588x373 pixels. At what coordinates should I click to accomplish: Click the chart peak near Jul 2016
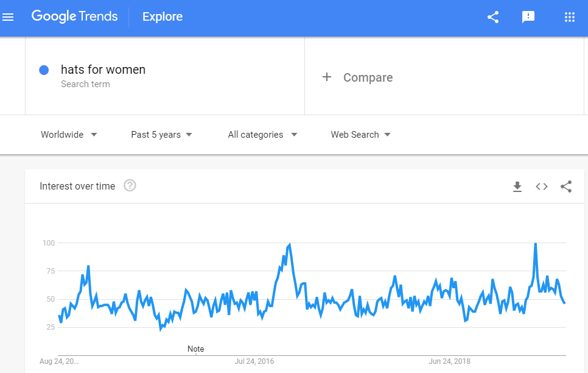pos(289,244)
